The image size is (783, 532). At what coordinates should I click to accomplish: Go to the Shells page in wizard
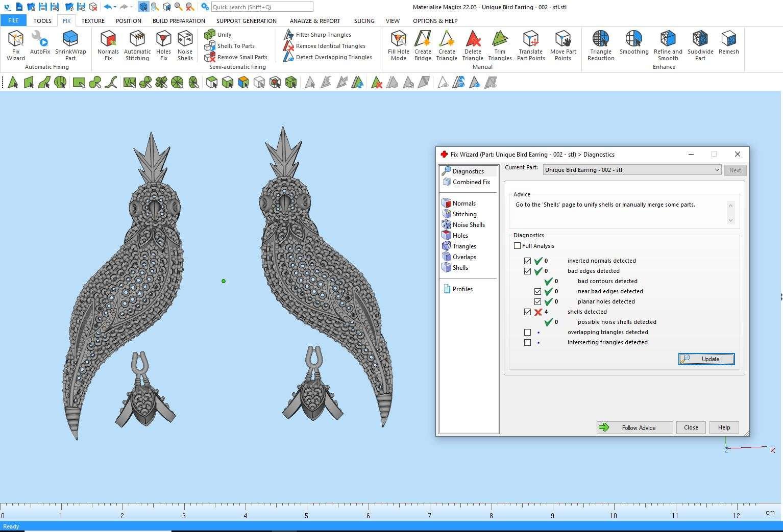[460, 268]
